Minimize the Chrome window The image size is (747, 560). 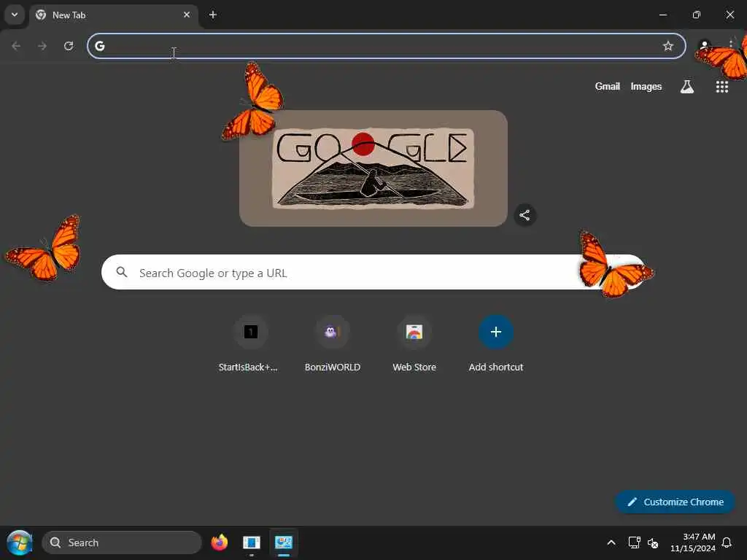coord(662,15)
